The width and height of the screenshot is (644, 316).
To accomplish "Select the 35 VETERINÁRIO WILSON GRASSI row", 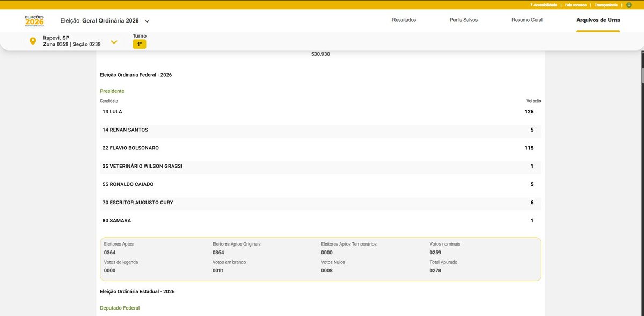I will (x=320, y=167).
